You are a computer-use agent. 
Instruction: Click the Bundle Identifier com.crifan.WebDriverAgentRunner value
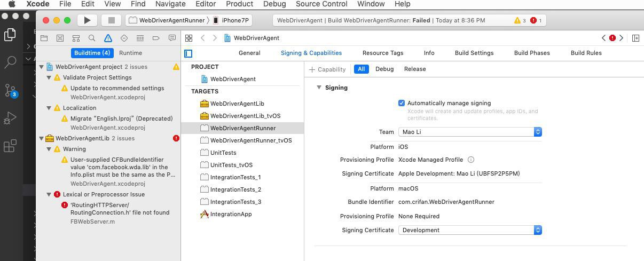446,202
